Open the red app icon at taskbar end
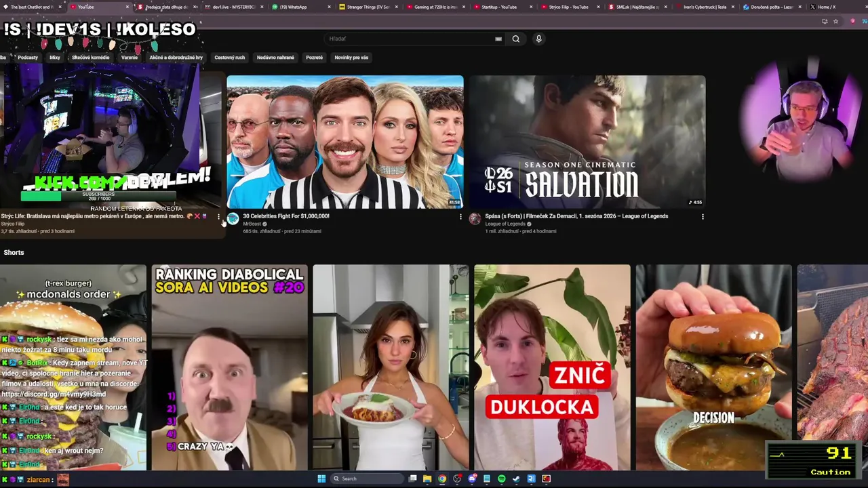 (x=546, y=479)
